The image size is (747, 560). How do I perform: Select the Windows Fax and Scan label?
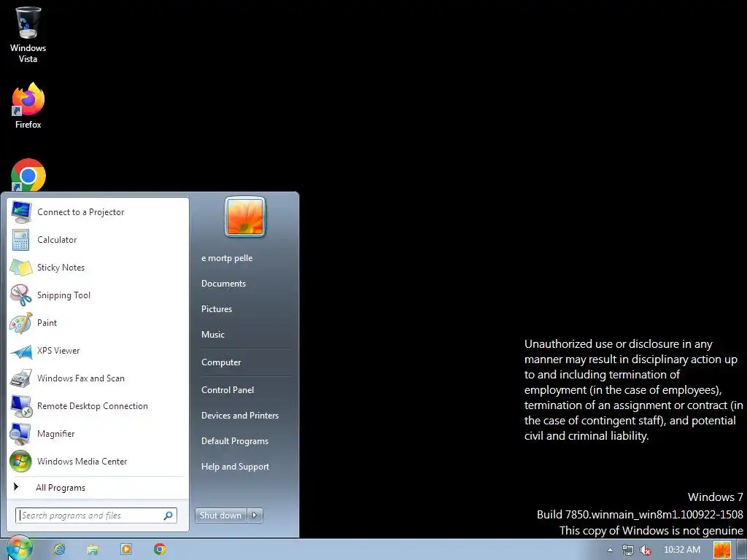(80, 378)
